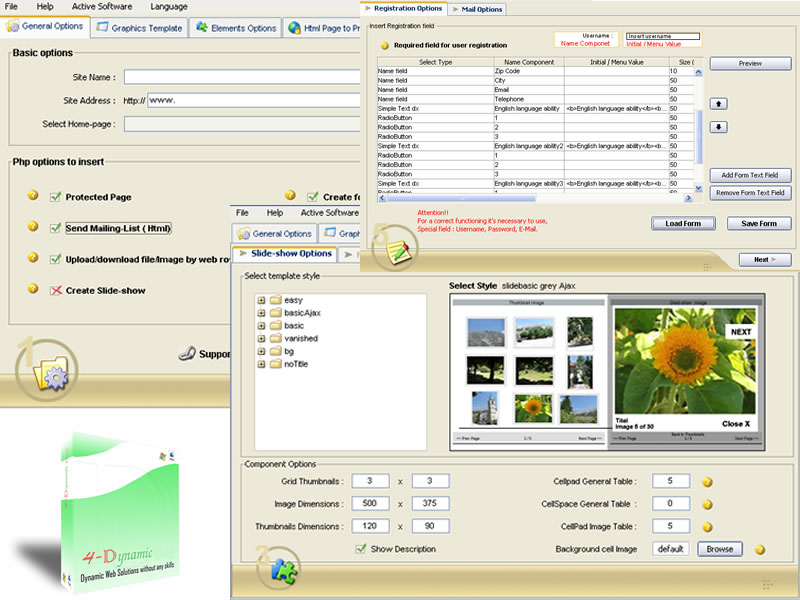Expand the basicAjax template folder
This screenshot has height=600, width=800.
click(x=262, y=313)
